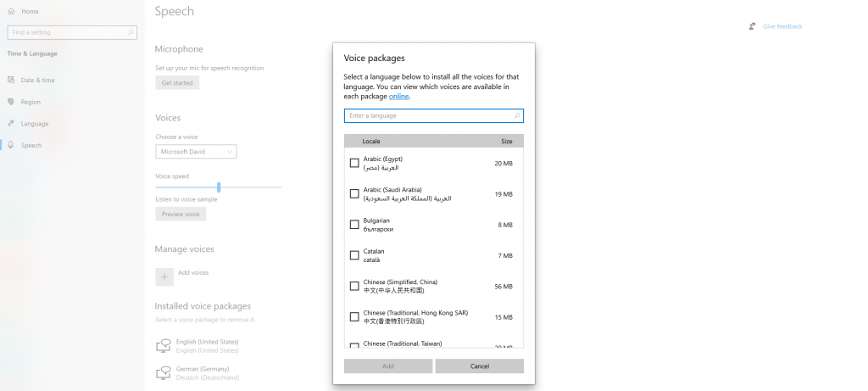The height and width of the screenshot is (391, 868).
Task: Click the 56 MB size value
Action: tap(504, 287)
